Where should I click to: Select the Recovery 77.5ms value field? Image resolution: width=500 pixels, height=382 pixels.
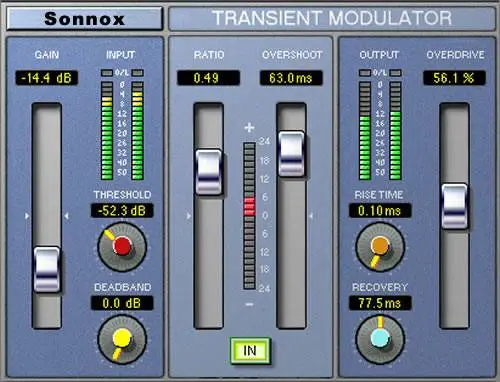tap(380, 303)
